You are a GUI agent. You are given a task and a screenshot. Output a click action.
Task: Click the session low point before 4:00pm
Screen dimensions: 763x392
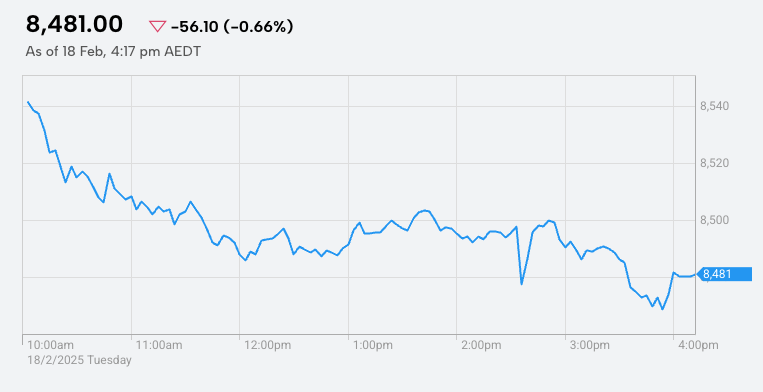[662, 309]
